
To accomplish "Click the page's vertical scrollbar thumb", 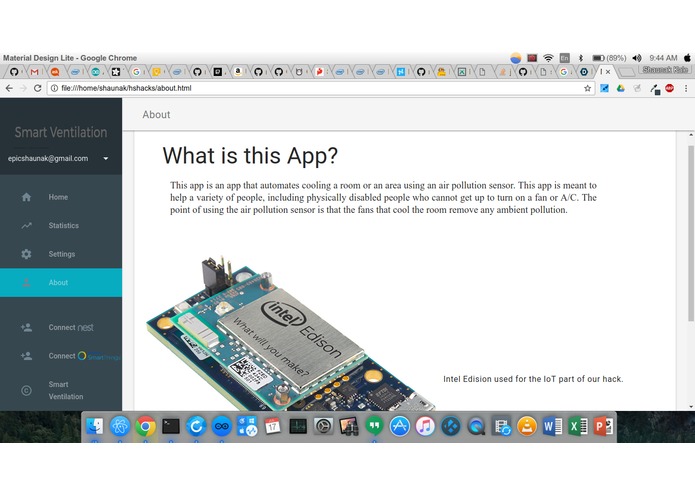I will [691, 233].
